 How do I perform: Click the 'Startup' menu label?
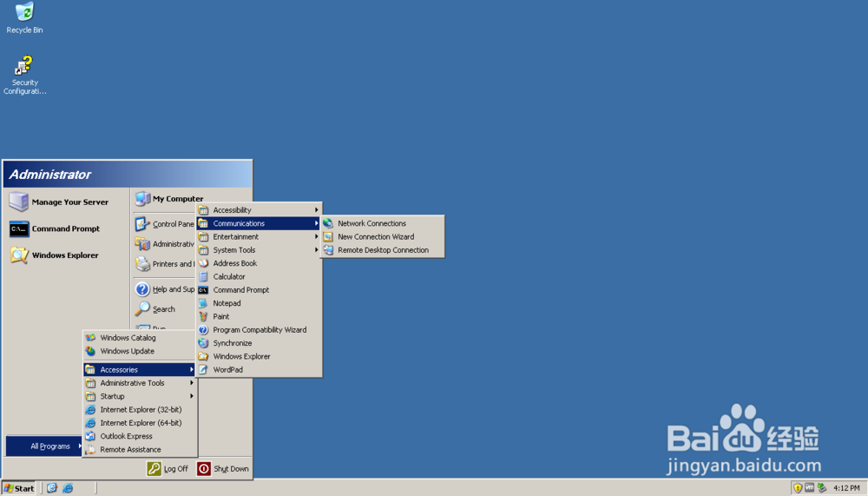pyautogui.click(x=112, y=396)
